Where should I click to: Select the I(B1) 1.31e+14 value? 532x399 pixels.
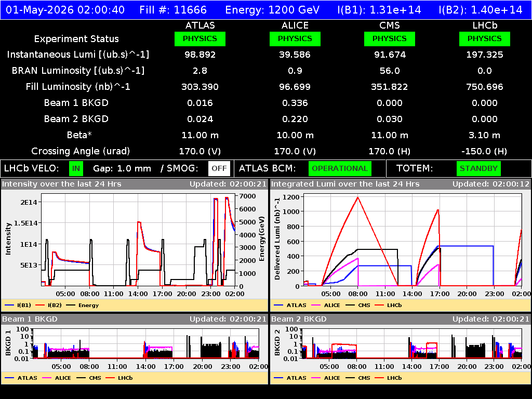(x=379, y=10)
